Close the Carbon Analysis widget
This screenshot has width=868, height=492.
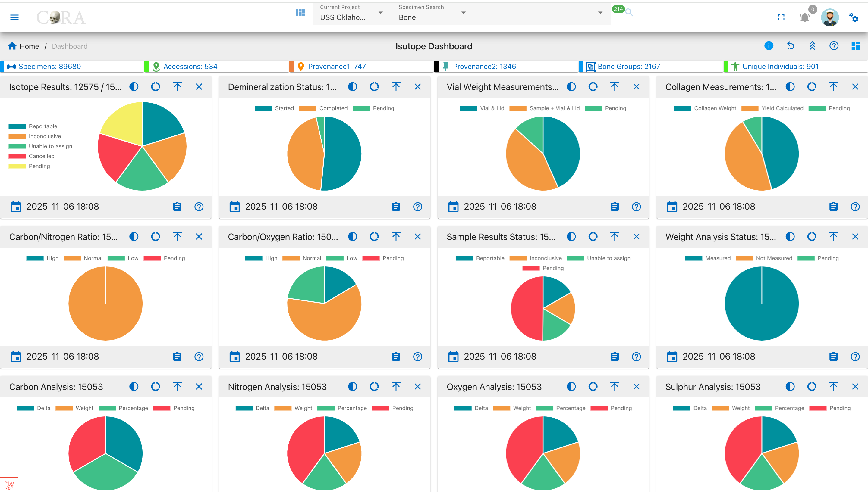pyautogui.click(x=199, y=387)
